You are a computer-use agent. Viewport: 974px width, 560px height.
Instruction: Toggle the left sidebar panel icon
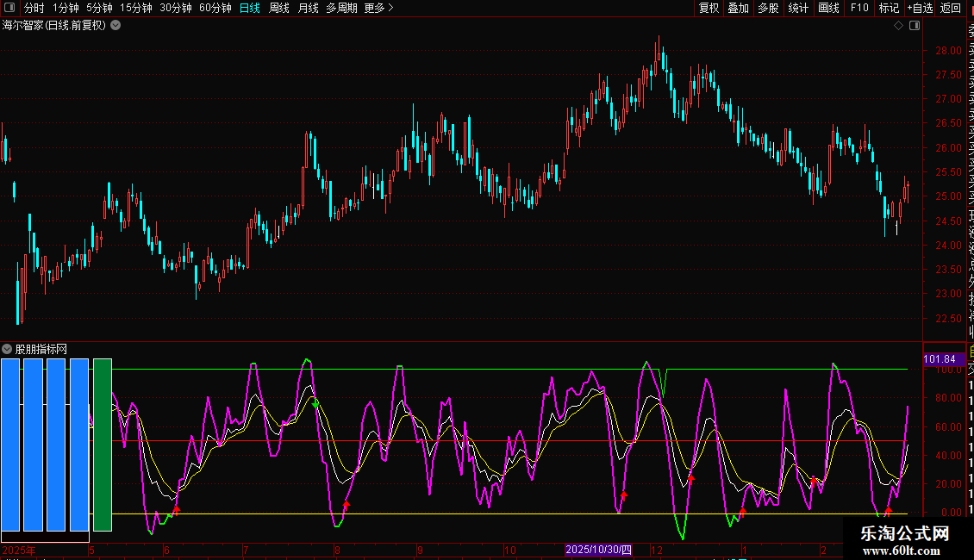[x=9, y=8]
